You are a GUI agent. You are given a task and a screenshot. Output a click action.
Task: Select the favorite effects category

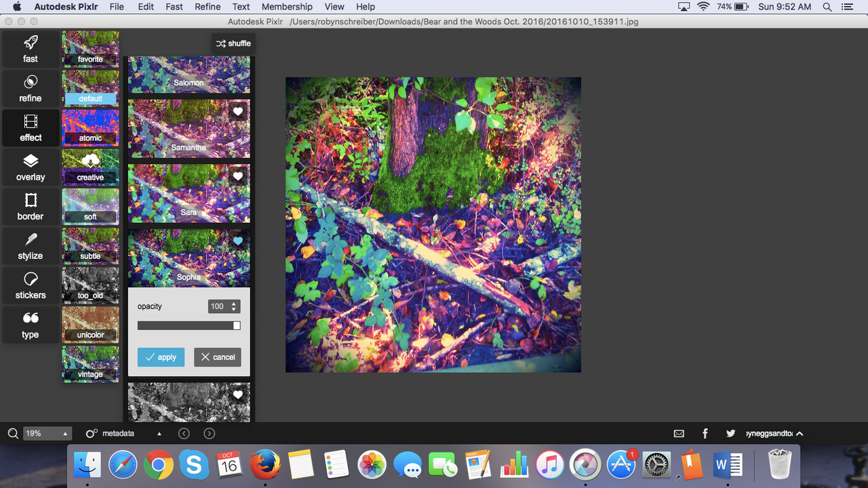point(90,49)
